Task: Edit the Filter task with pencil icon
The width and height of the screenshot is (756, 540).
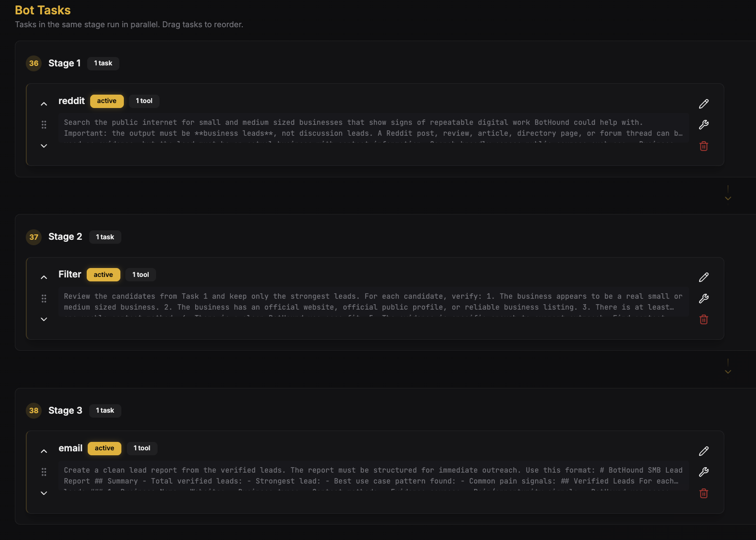Action: (703, 277)
